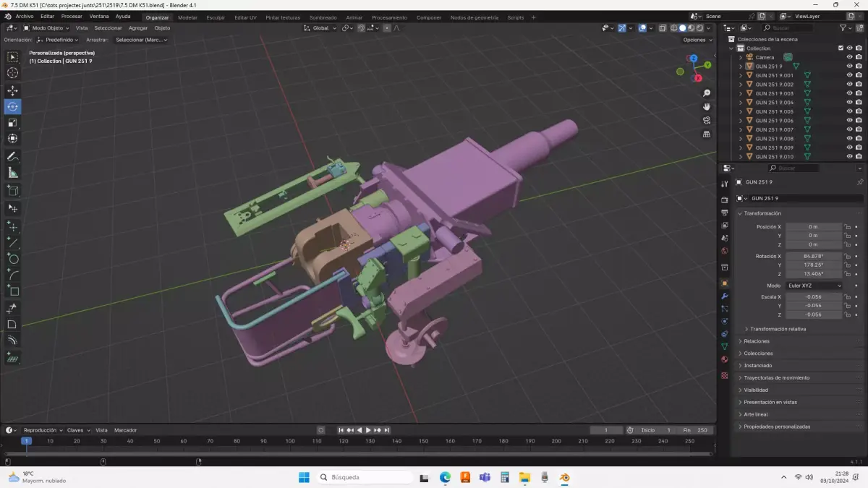This screenshot has height=488, width=868.
Task: Expand the Visibilidad panel
Action: point(756,390)
